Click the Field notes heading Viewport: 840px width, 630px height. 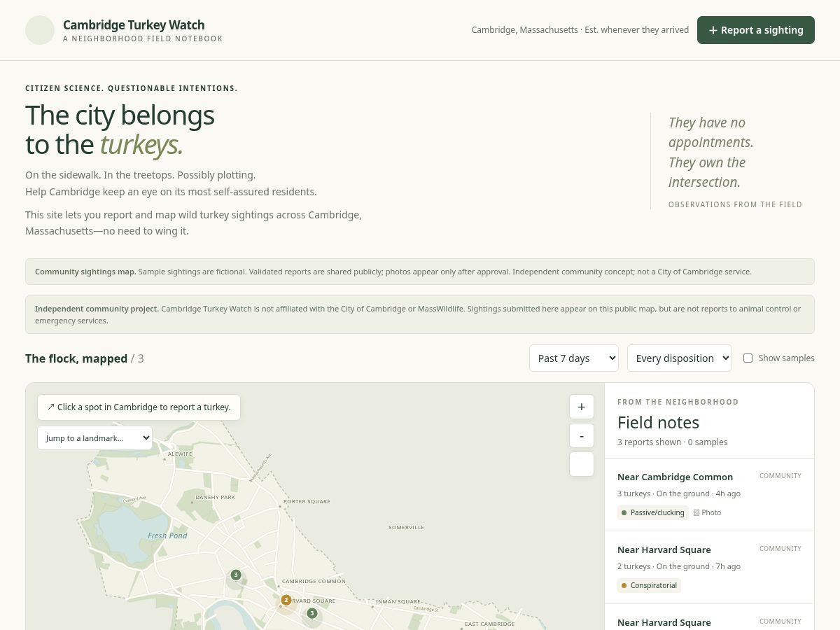(x=658, y=422)
